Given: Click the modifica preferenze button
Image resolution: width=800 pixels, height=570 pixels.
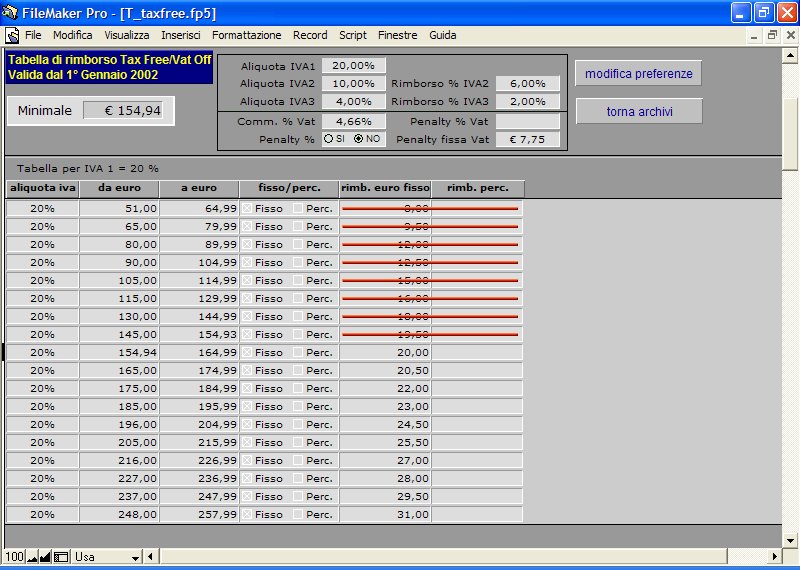Looking at the screenshot, I should [638, 74].
